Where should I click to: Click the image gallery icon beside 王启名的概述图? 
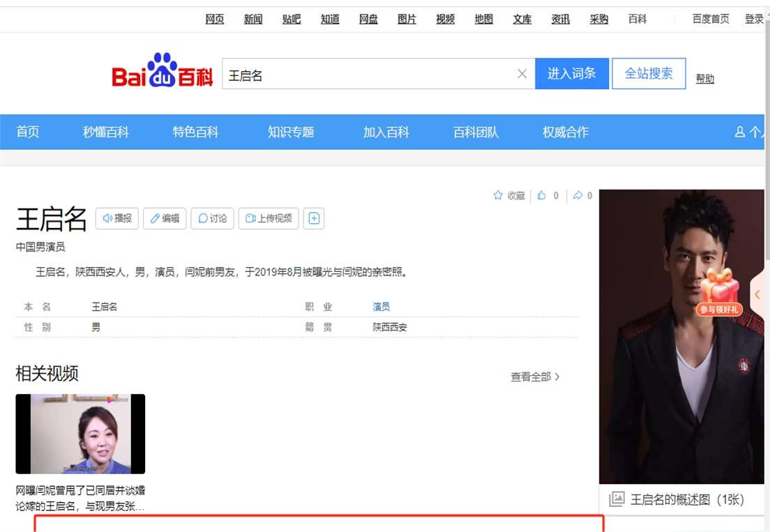[617, 499]
